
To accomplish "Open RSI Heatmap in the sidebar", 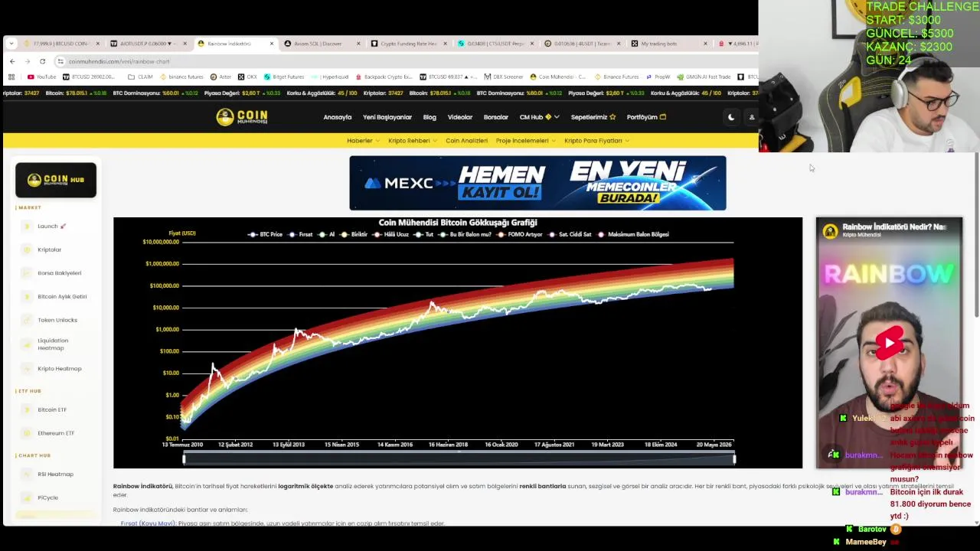I will click(x=55, y=474).
